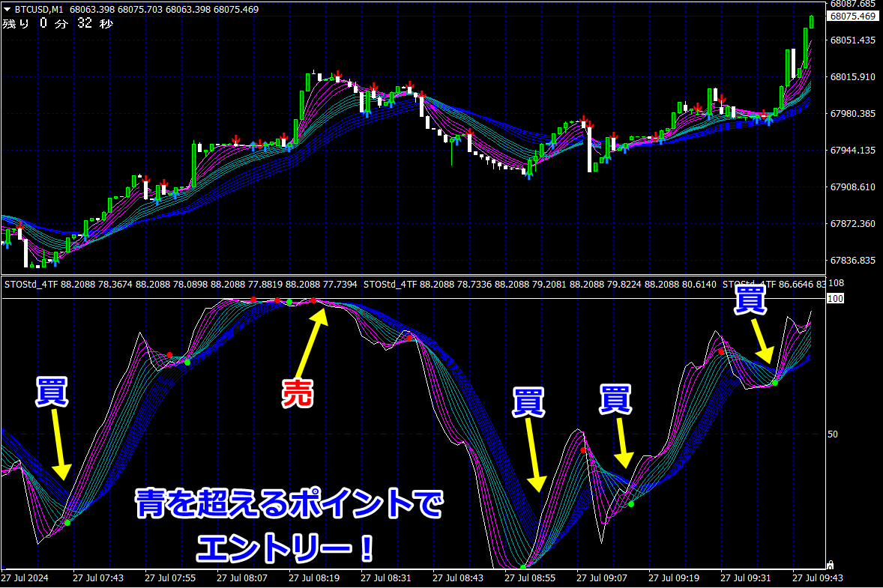
Task: Click the 27 Jul 07:43 time label
Action: pyautogui.click(x=98, y=578)
